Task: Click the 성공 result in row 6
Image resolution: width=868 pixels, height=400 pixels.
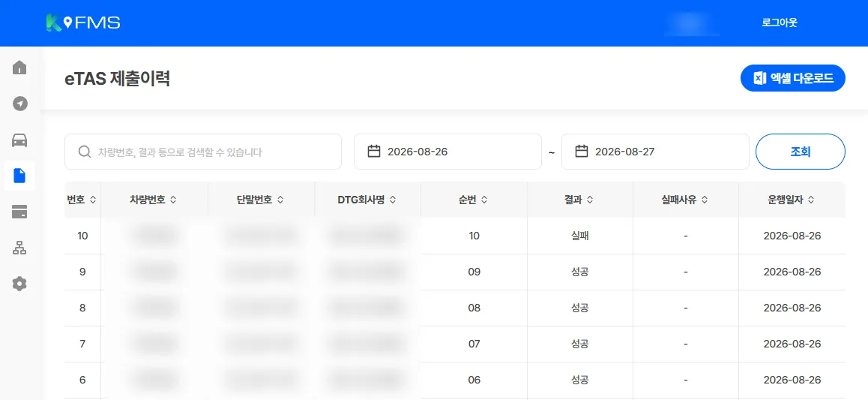Action: [x=579, y=380]
